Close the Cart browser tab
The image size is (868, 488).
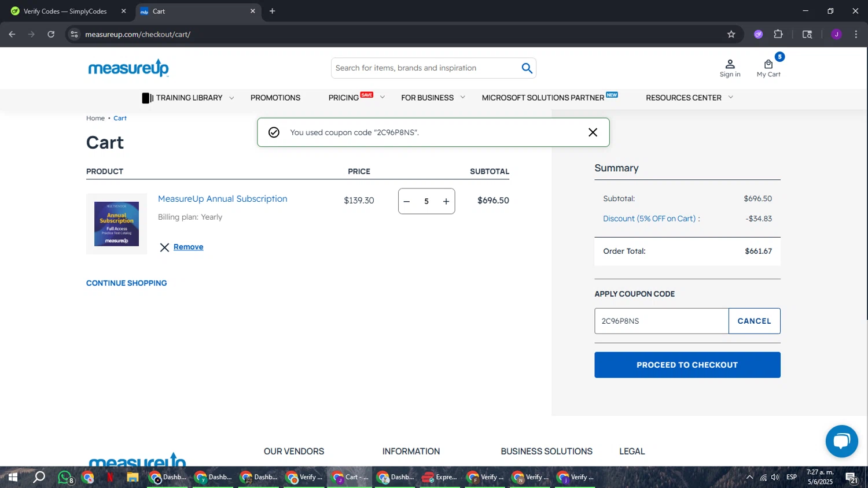pos(252,11)
